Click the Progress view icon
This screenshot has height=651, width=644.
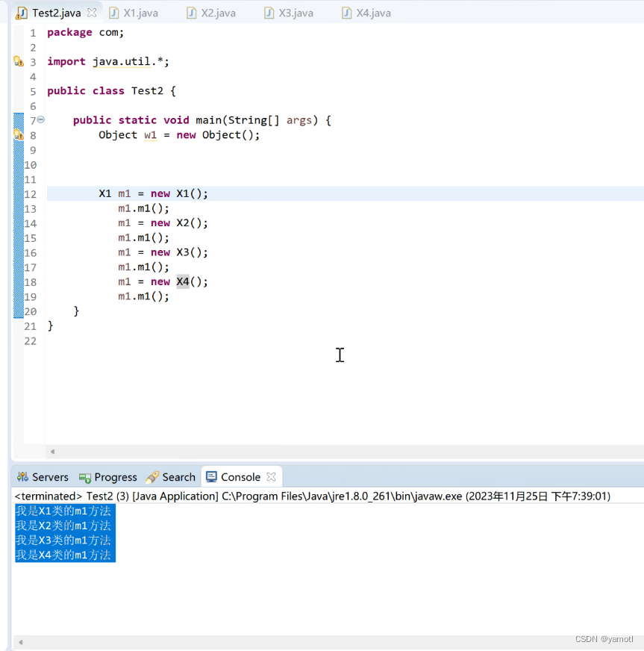[x=85, y=478]
